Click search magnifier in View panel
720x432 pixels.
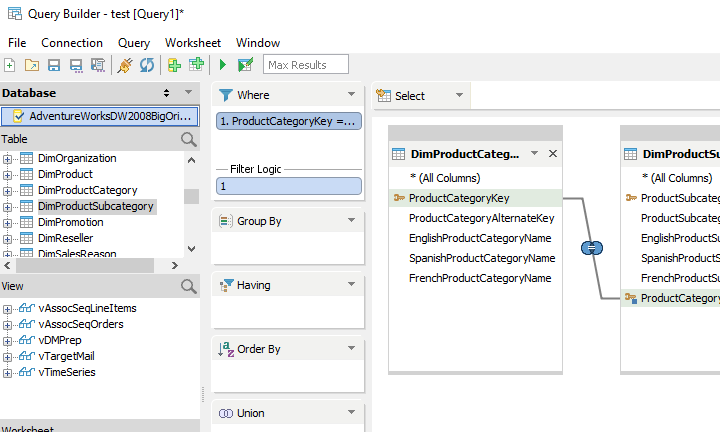coord(189,286)
